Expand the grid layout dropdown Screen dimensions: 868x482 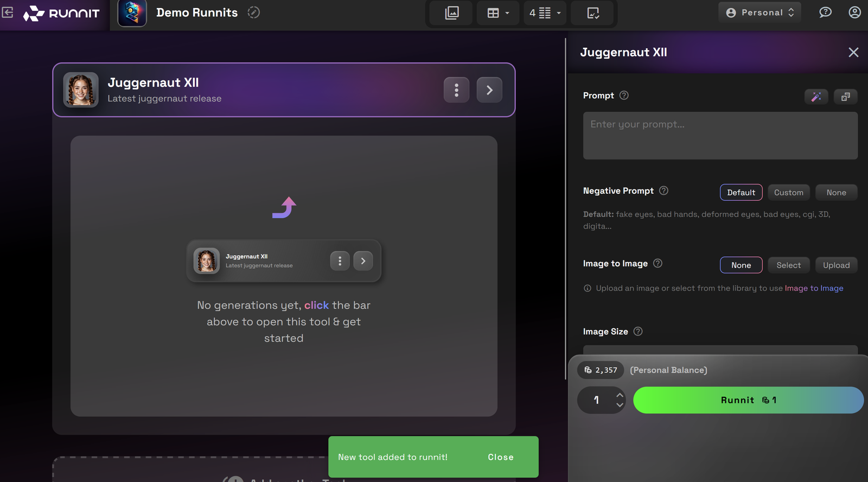(x=497, y=13)
